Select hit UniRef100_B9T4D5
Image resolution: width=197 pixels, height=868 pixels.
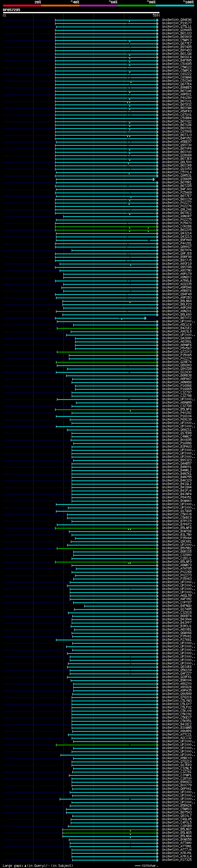point(177,47)
